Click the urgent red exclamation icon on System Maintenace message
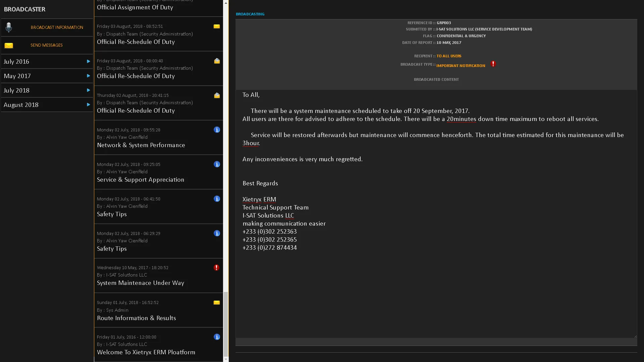The height and width of the screenshot is (362, 644). 217,267
